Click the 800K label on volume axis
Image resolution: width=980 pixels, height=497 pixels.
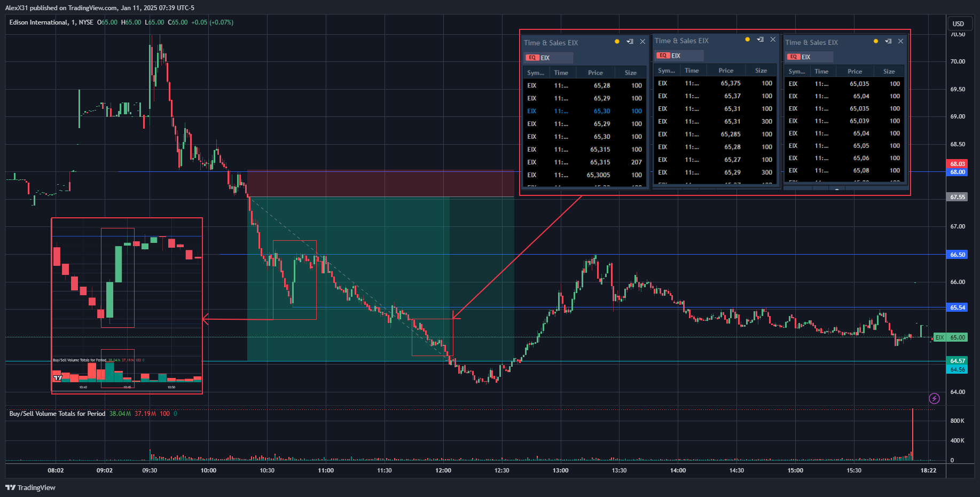957,421
